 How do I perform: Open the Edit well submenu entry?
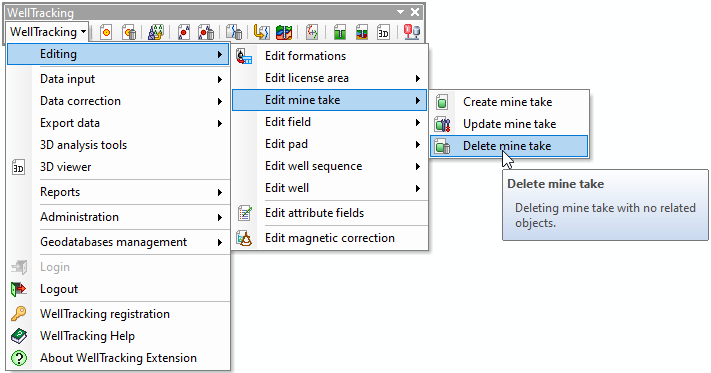click(329, 188)
